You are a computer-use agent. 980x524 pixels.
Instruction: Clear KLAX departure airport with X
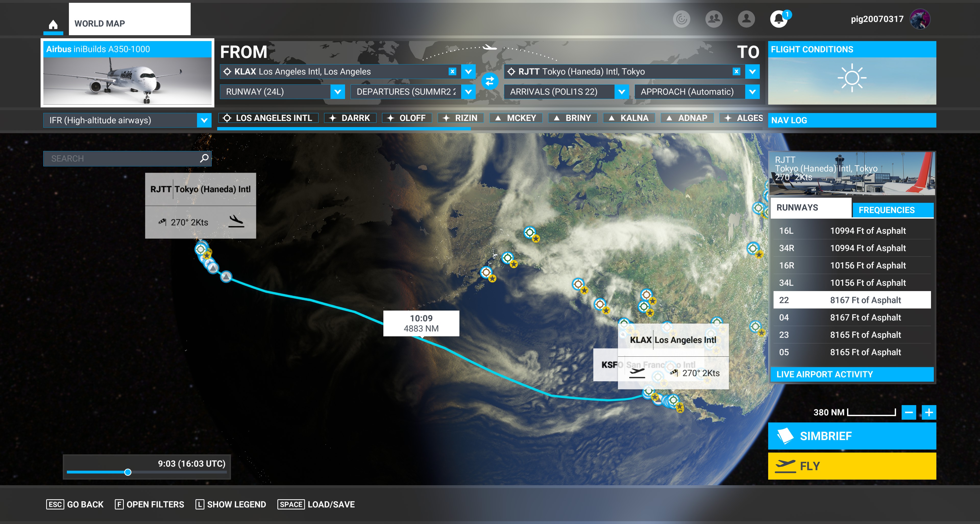click(452, 71)
